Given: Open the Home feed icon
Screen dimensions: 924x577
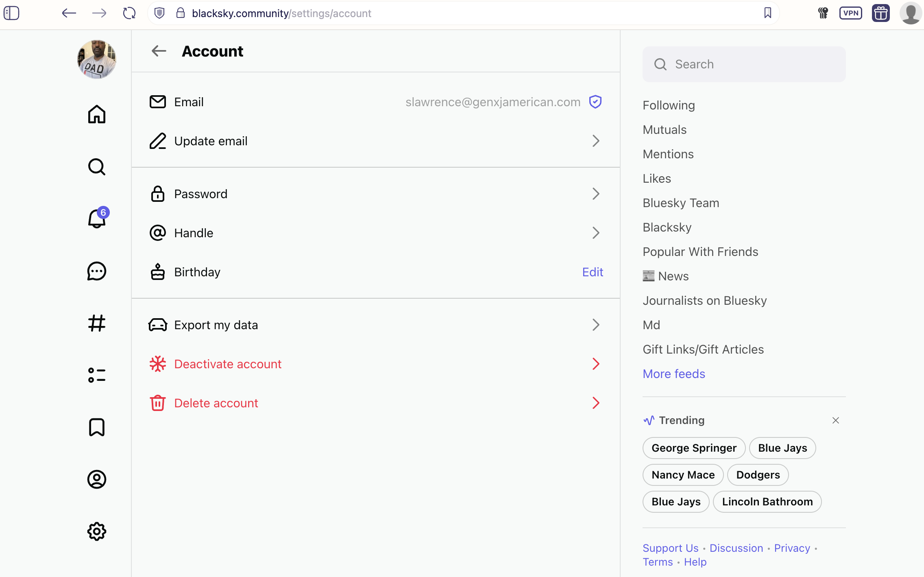Looking at the screenshot, I should (x=96, y=114).
